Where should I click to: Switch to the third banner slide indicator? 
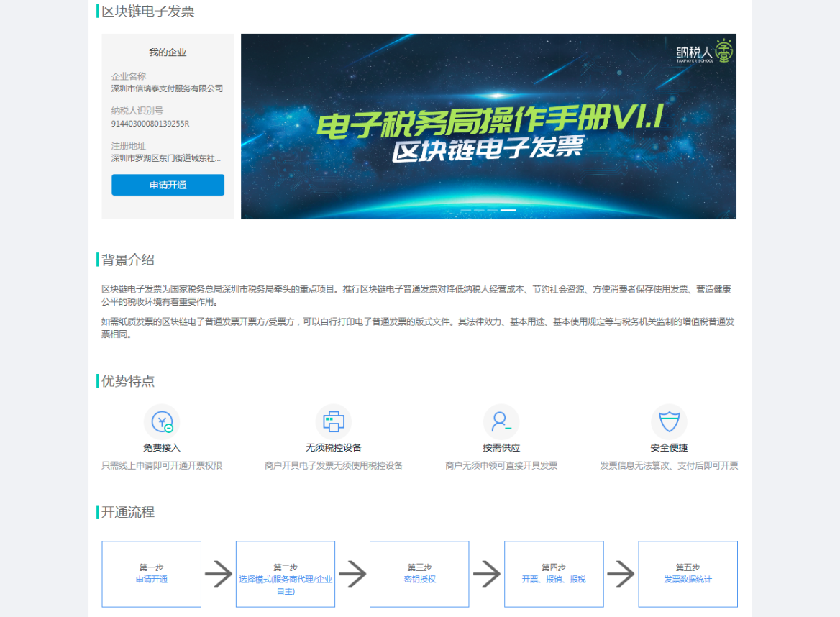pos(493,210)
